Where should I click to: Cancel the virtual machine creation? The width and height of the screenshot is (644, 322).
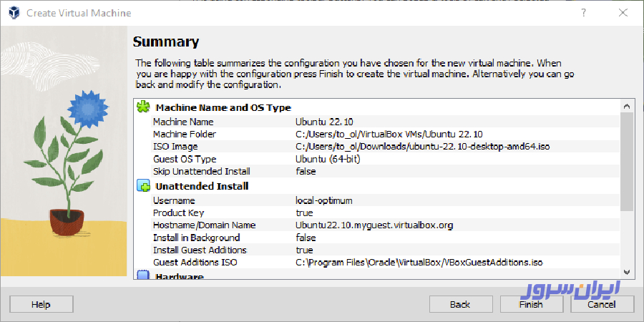[x=602, y=304]
